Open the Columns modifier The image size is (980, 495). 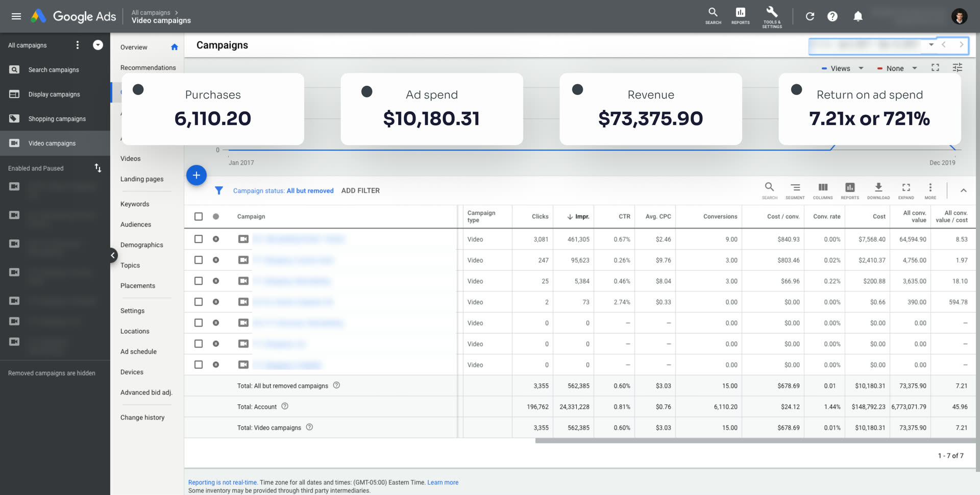[823, 190]
